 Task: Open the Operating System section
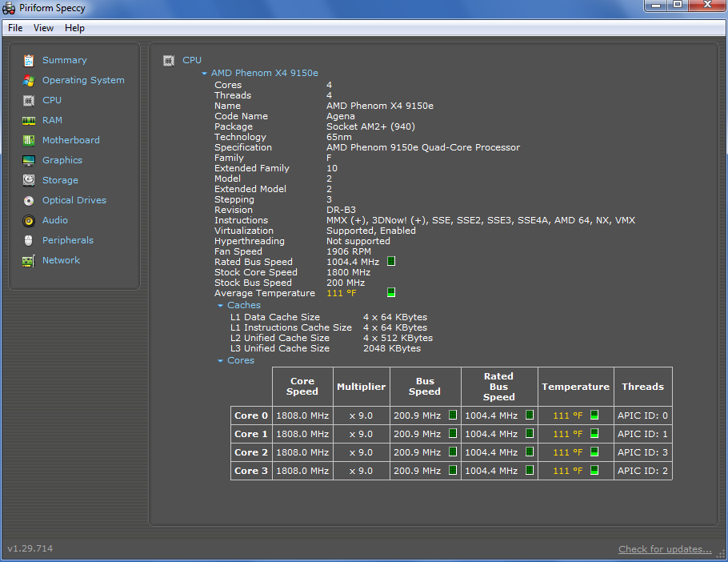pyautogui.click(x=83, y=80)
